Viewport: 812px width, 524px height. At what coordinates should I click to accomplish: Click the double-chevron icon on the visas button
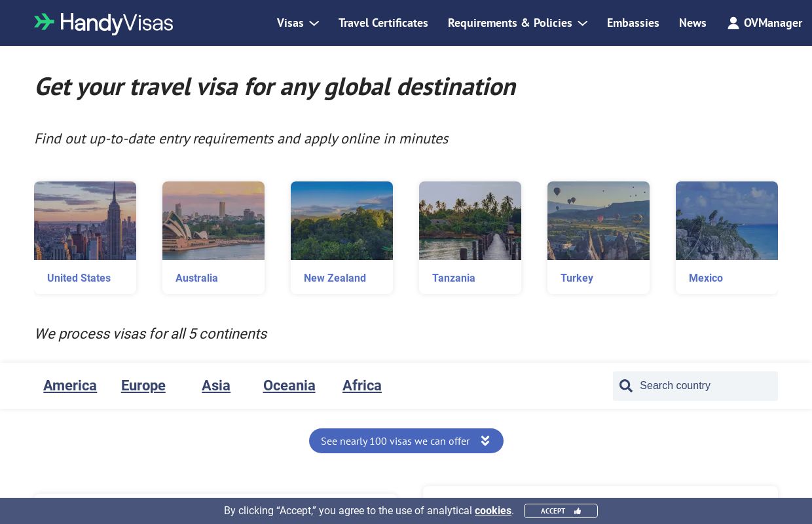485,441
